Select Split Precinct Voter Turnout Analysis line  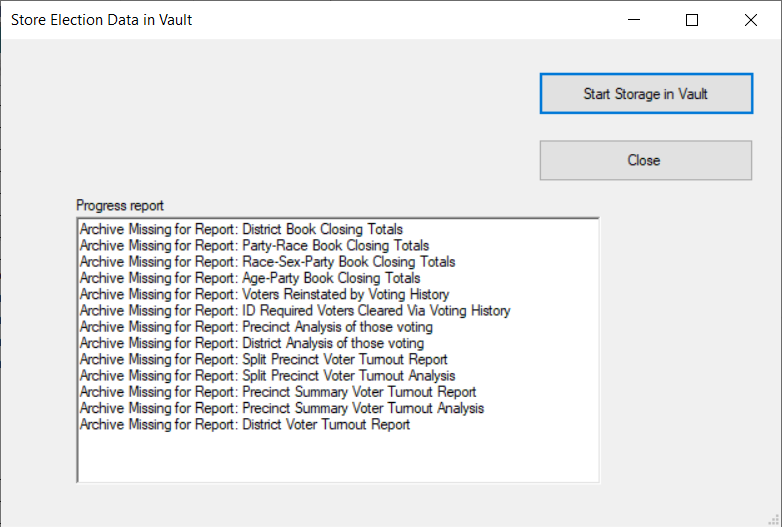click(268, 375)
